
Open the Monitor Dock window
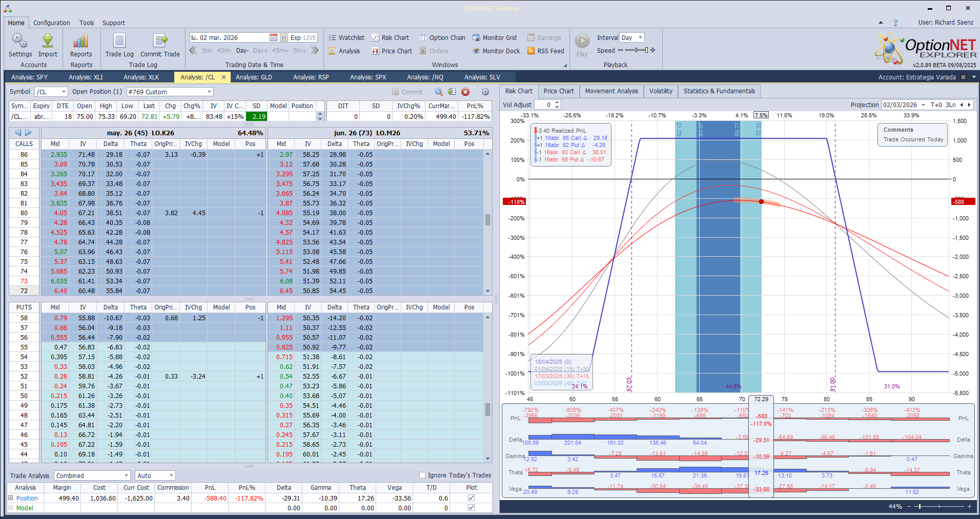click(x=496, y=51)
